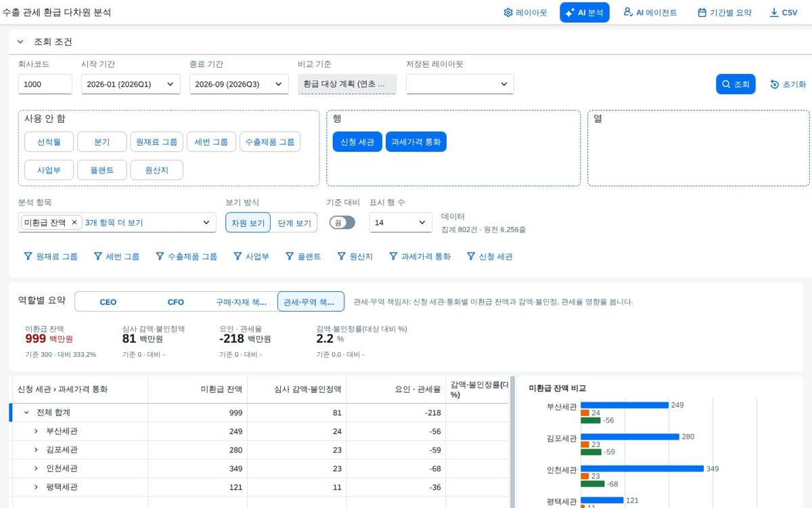The width and height of the screenshot is (812, 508).
Task: Open the 수출제품 그룹 filter
Action: pyautogui.click(x=186, y=257)
